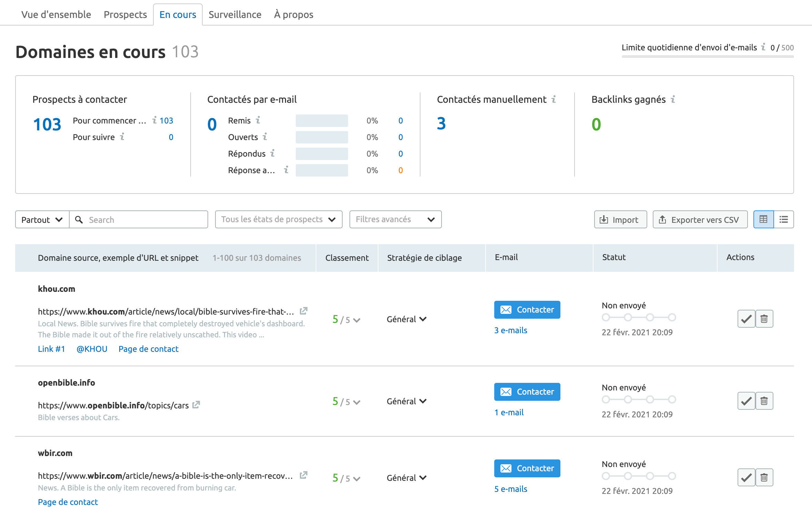Click info icon beside Backlinks gagnés
Screen dimensions: 812x516
[673, 99]
